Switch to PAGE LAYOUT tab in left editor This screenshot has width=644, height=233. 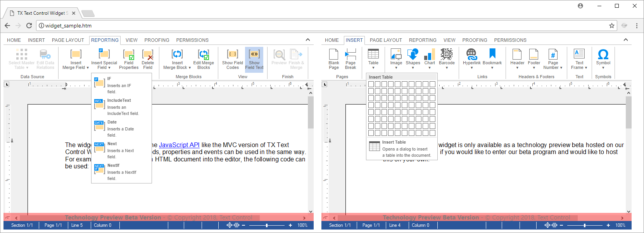pyautogui.click(x=68, y=40)
